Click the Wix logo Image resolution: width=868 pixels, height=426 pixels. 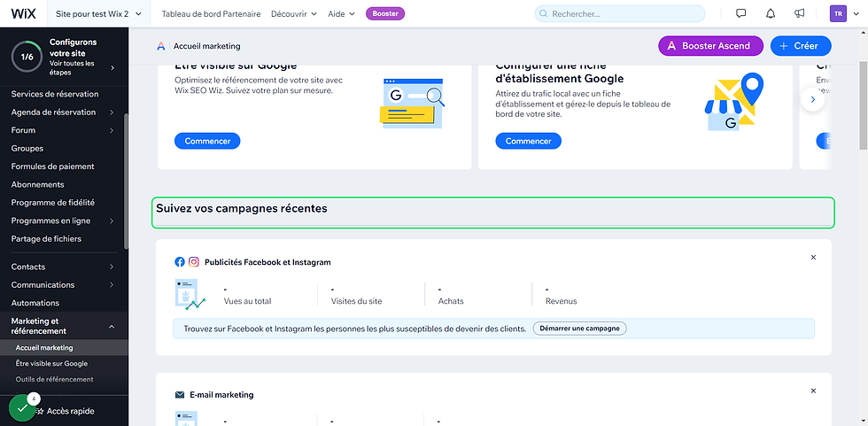click(23, 13)
